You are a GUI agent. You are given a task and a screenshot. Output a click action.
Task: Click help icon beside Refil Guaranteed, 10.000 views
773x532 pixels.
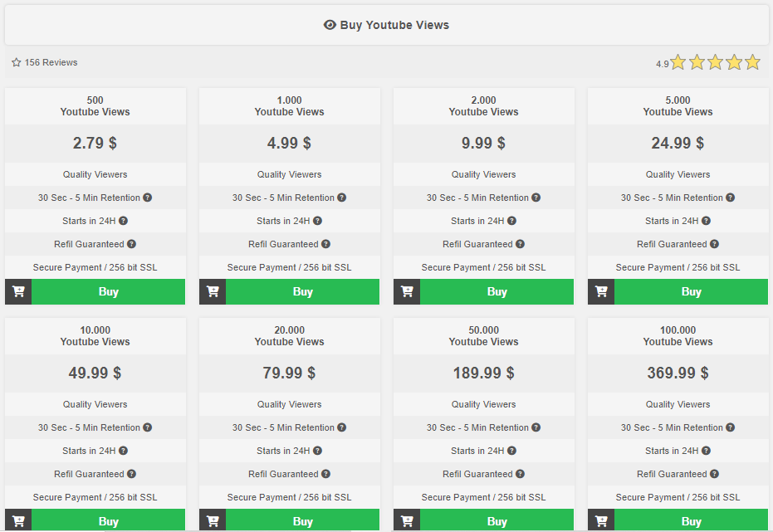tap(131, 474)
